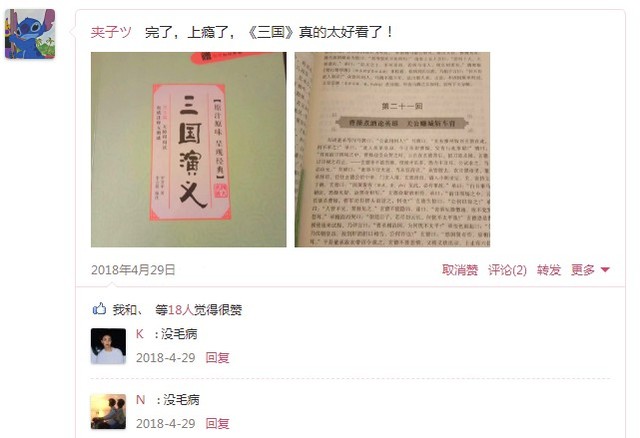Open the username 夹子ツ profile link

(x=111, y=32)
